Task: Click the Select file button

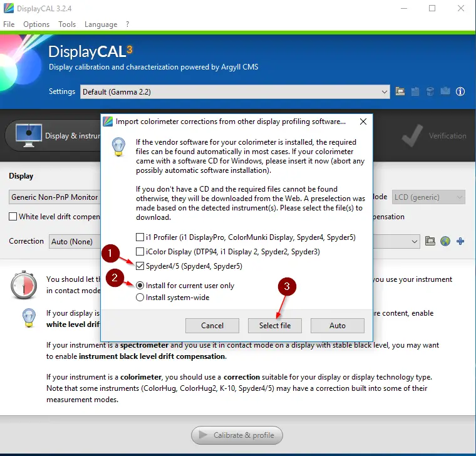Action: pyautogui.click(x=275, y=326)
